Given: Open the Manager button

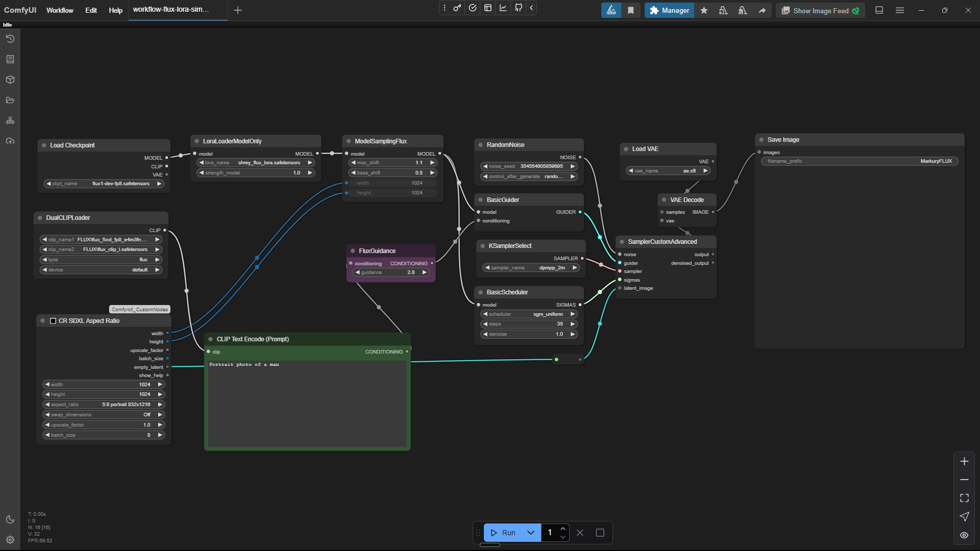Looking at the screenshot, I should pos(669,10).
